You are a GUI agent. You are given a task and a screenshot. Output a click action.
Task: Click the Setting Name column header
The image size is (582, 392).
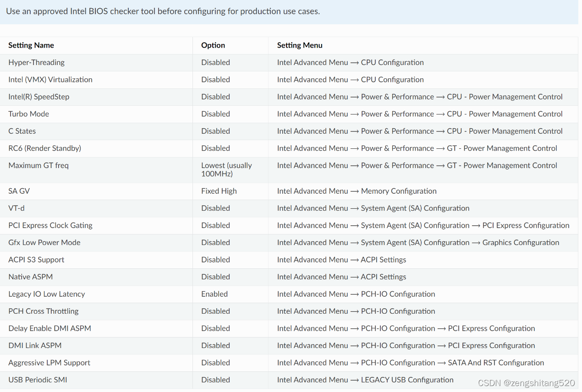tap(31, 45)
